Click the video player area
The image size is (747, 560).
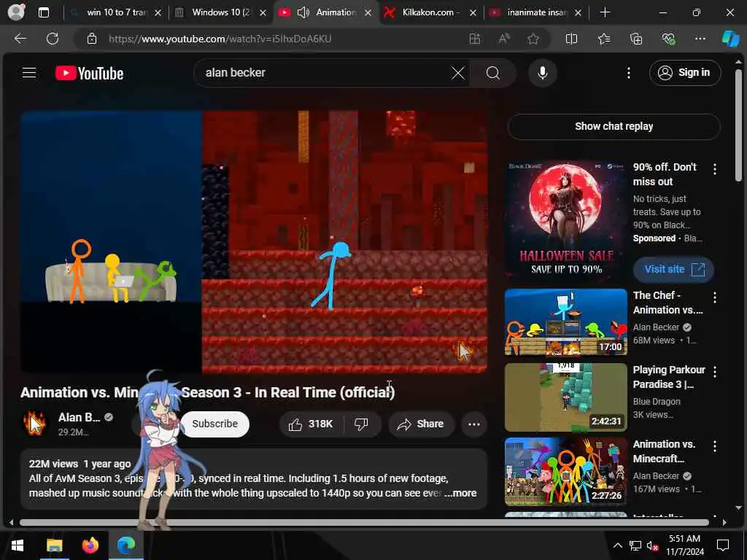coord(253,241)
